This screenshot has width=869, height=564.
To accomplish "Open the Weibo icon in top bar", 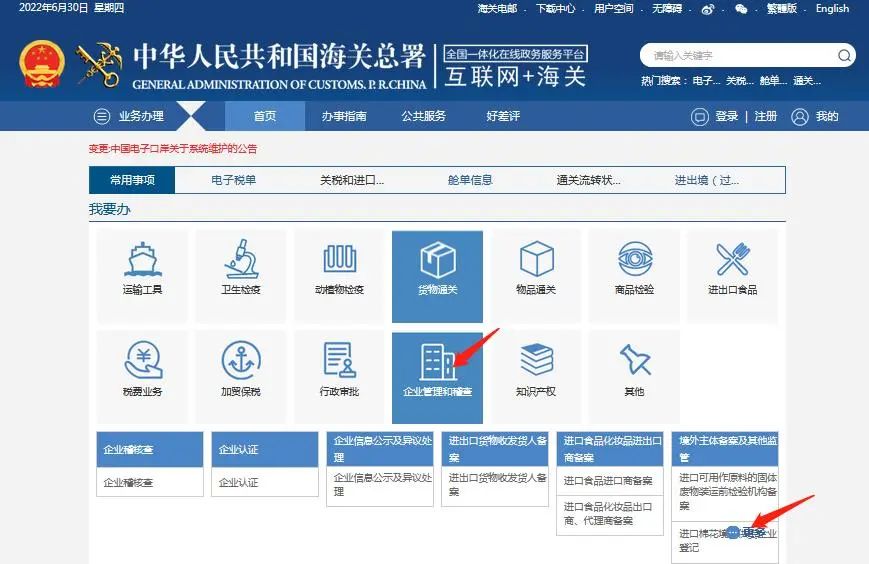I will (708, 9).
